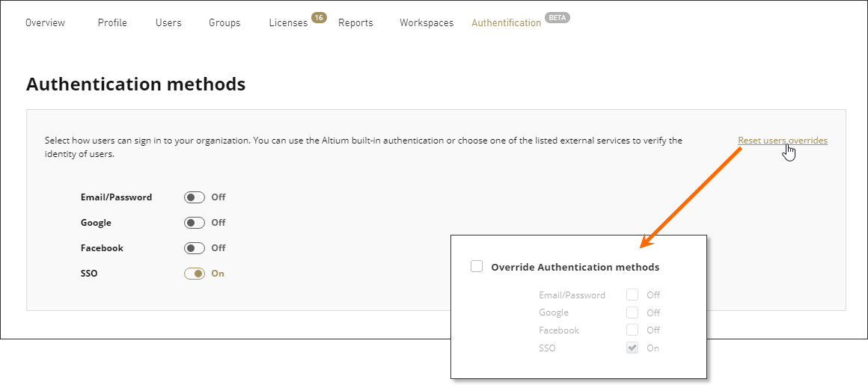
Task: Toggle Facebook authentication on
Action: 195,248
